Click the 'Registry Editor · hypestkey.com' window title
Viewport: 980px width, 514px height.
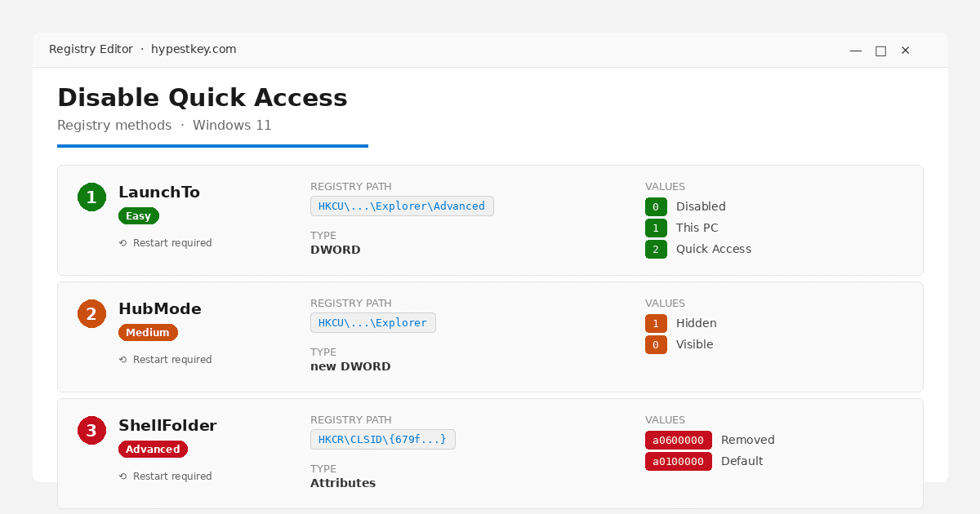(143, 50)
